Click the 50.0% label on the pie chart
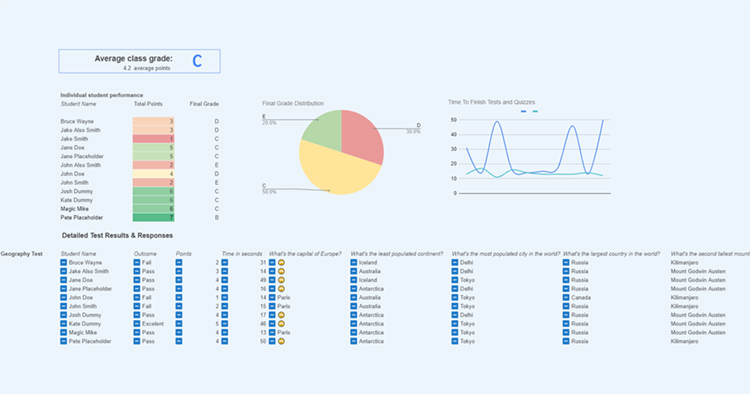The image size is (750, 394). 269,192
